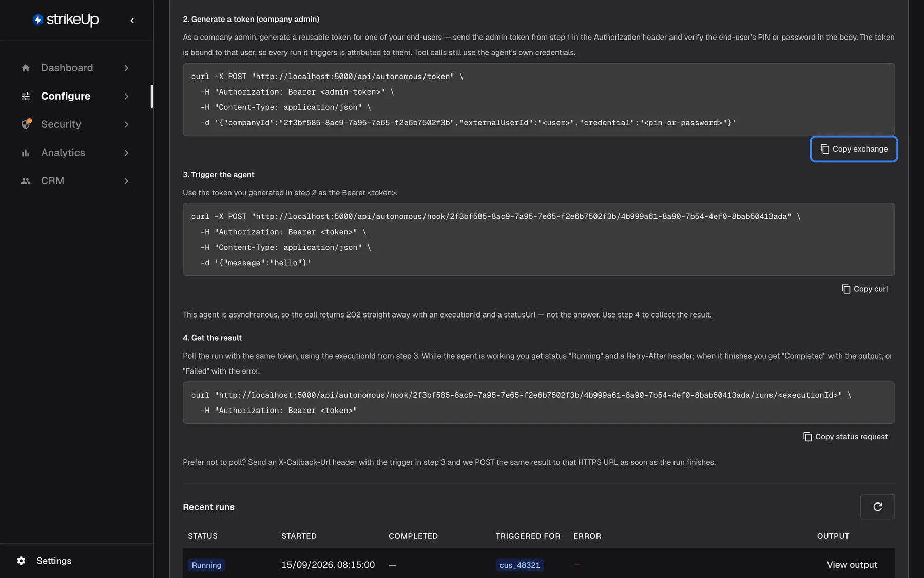Click the 'Recent runs' heading

(x=208, y=507)
